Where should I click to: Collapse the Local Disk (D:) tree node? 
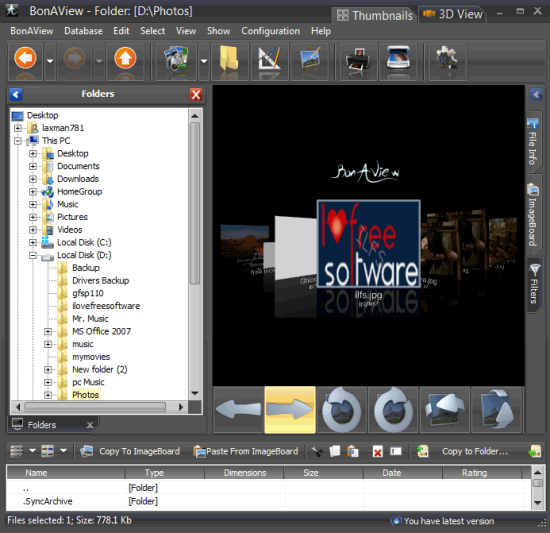click(33, 255)
